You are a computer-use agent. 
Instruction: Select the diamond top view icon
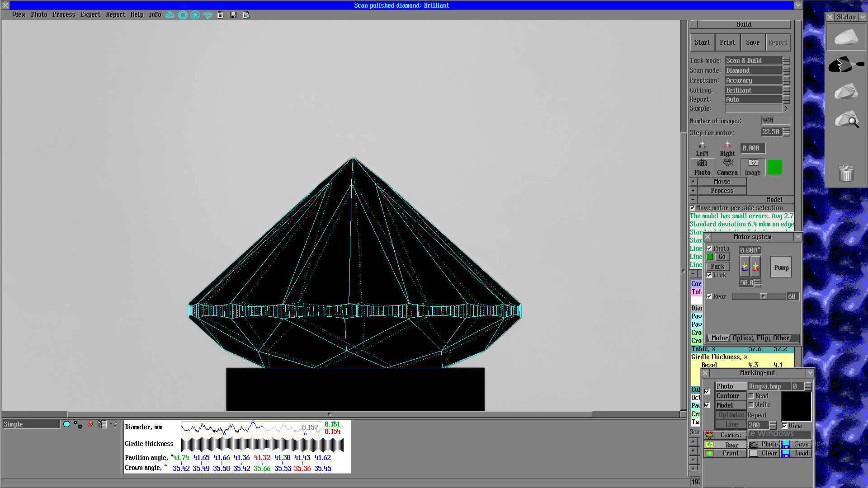coord(183,15)
